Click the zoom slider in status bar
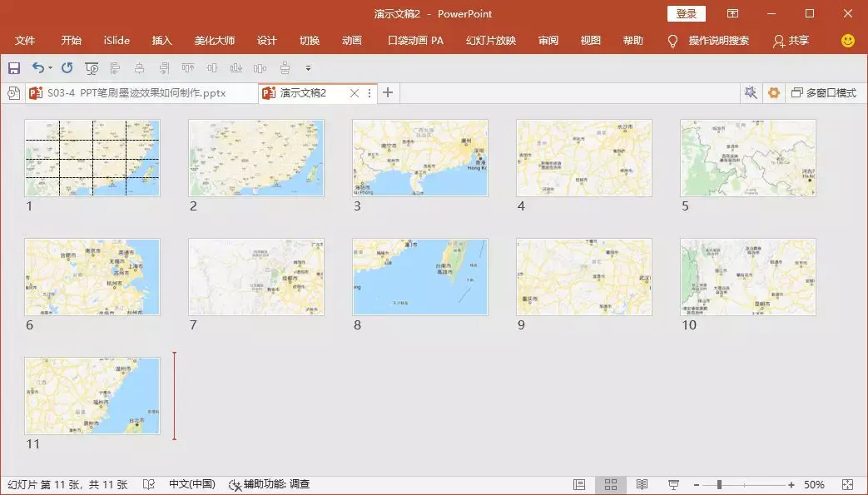 (744, 485)
